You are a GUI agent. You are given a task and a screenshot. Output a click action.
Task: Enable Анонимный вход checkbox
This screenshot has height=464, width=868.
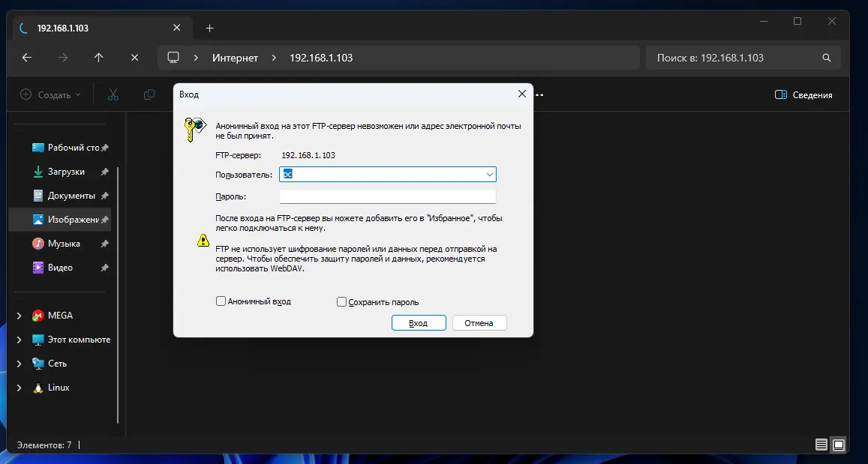pyautogui.click(x=221, y=301)
